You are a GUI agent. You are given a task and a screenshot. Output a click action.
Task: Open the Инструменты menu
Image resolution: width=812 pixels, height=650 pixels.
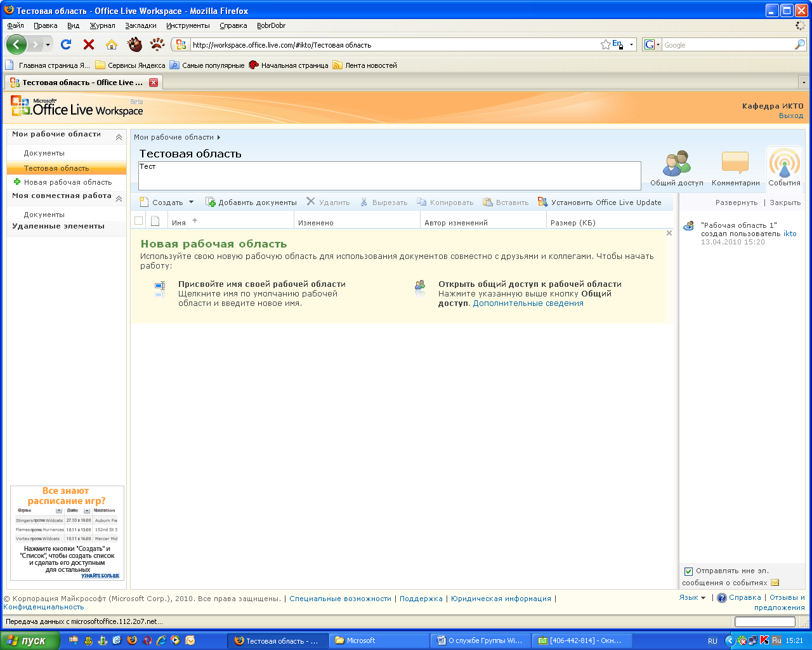pos(188,25)
